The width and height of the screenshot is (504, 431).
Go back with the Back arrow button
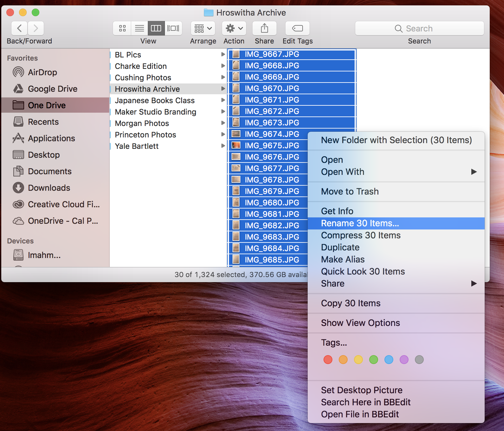19,28
